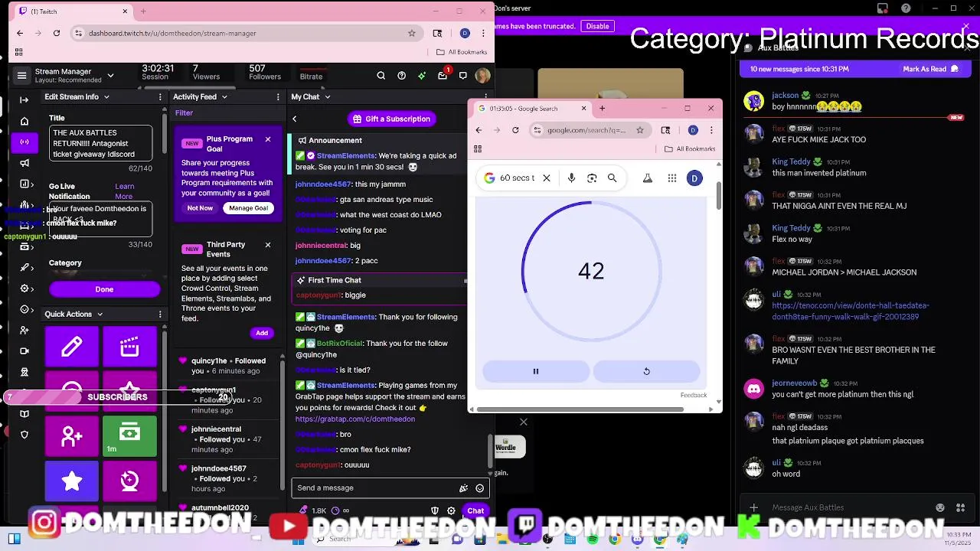Click the add-user raid quick action tile

tap(72, 436)
